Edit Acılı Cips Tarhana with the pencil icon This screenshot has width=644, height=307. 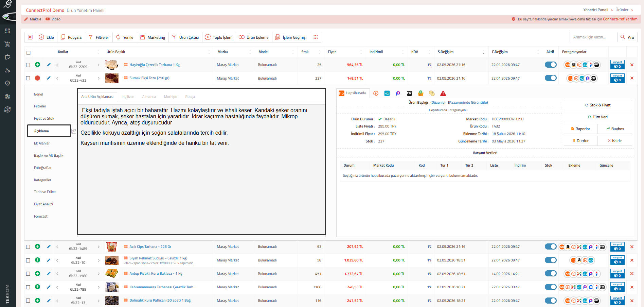point(49,246)
